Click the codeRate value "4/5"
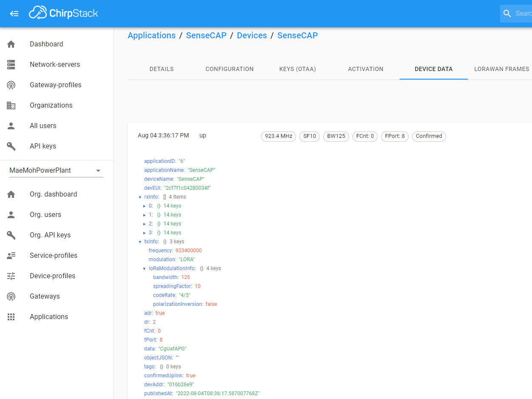This screenshot has width=532, height=399. click(x=185, y=295)
